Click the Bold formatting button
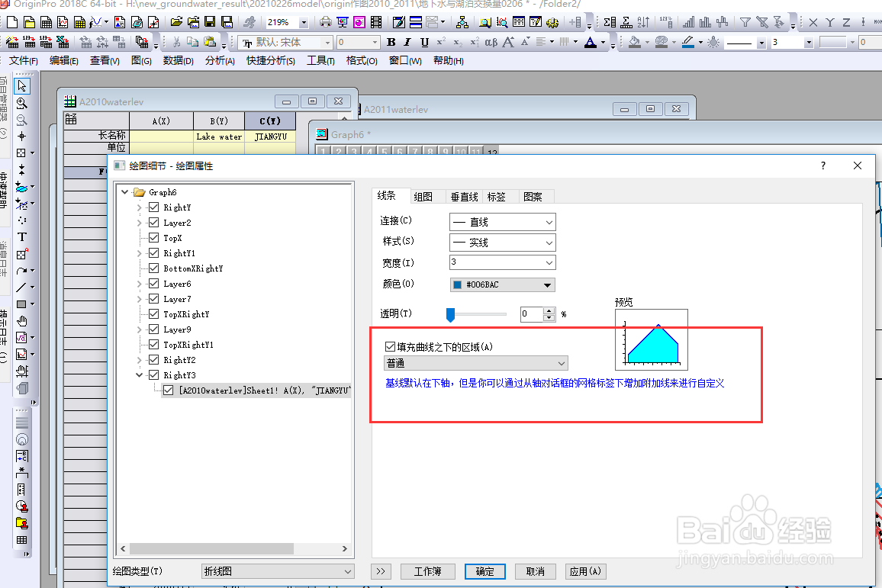The image size is (882, 588). tap(391, 42)
